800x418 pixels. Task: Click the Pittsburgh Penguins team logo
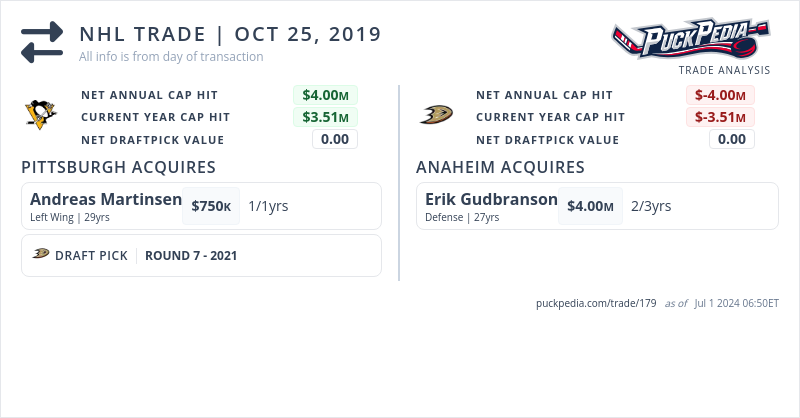41,114
